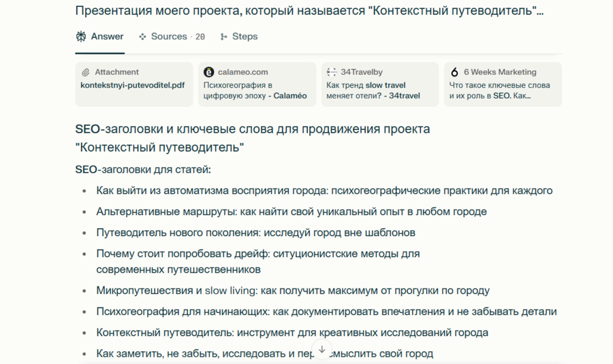
Task: Open the Sources tab label
Action: click(x=169, y=37)
